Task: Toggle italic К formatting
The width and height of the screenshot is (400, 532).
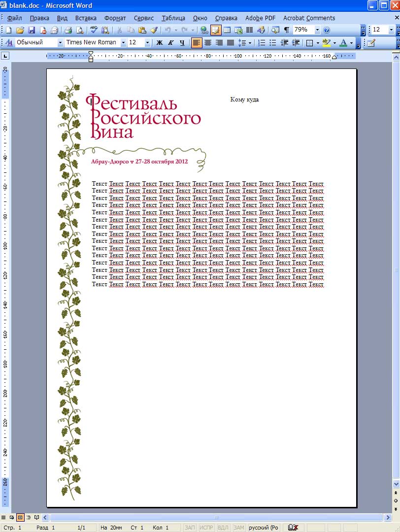Action: click(x=170, y=43)
